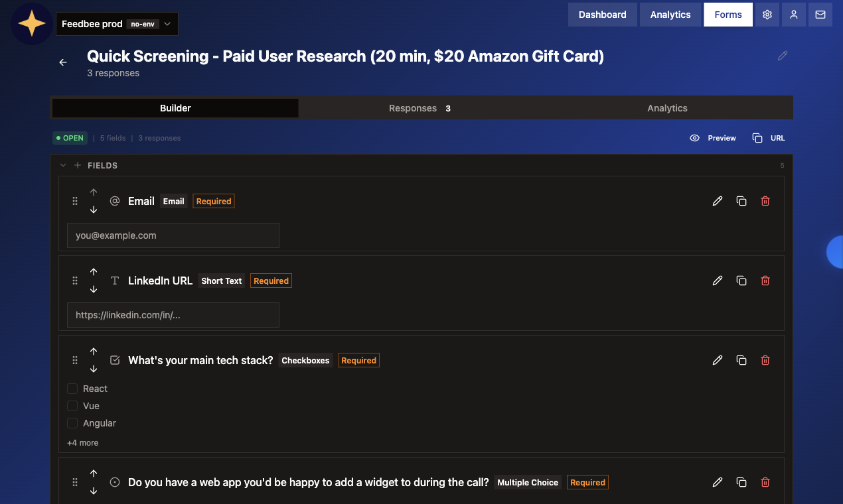The width and height of the screenshot is (843, 504).
Task: Open the Feedbee prod environment dropdown
Action: (117, 24)
